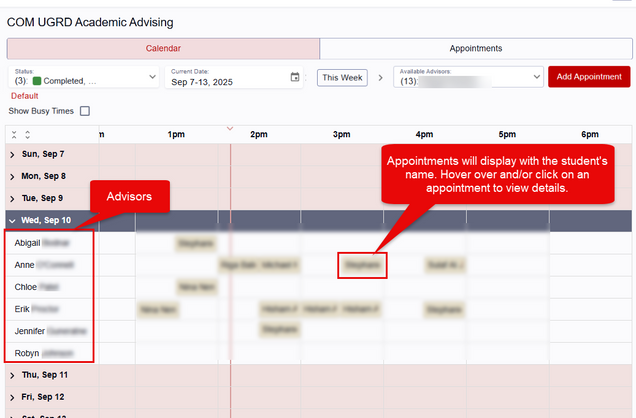Open the Status filter dropdown
Viewport: 636px width, 418px height.
tap(84, 77)
